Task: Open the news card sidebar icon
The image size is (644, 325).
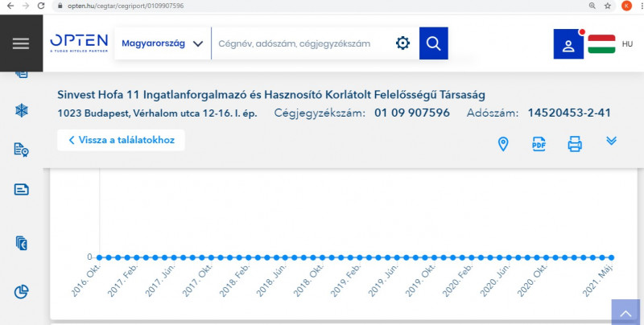Action: 22,190
